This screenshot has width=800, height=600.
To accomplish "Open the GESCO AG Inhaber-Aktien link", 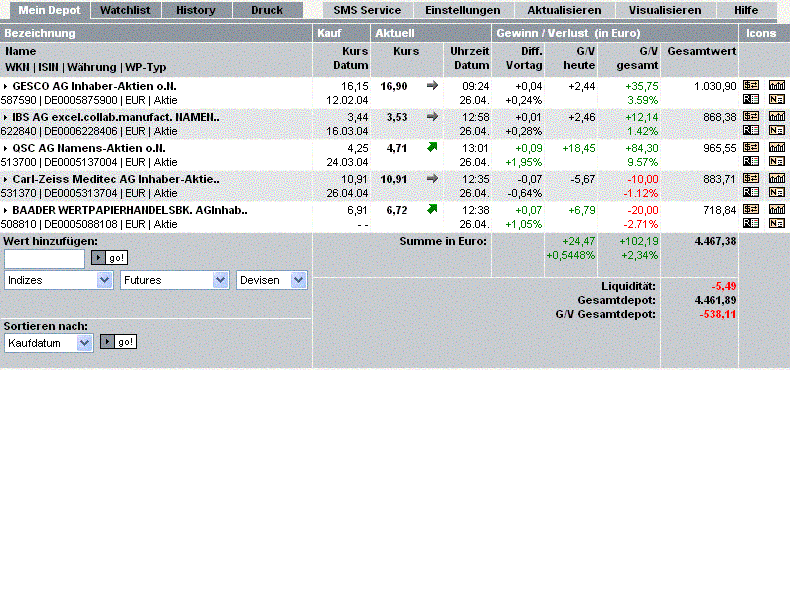I will point(94,86).
